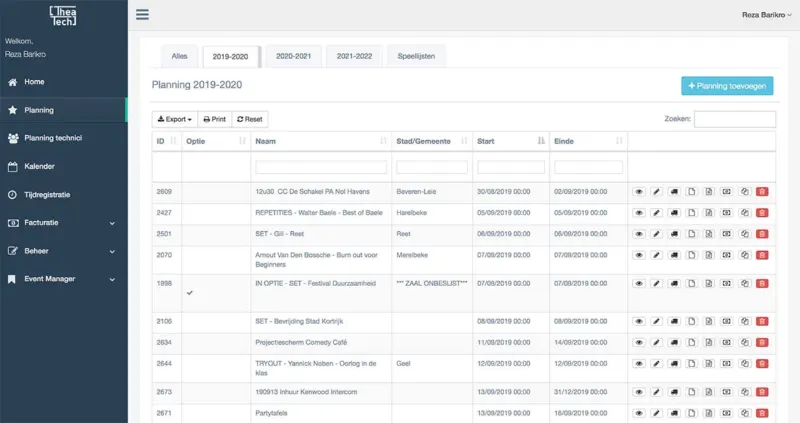
Task: Open the text document icon for row 1998
Action: [709, 284]
